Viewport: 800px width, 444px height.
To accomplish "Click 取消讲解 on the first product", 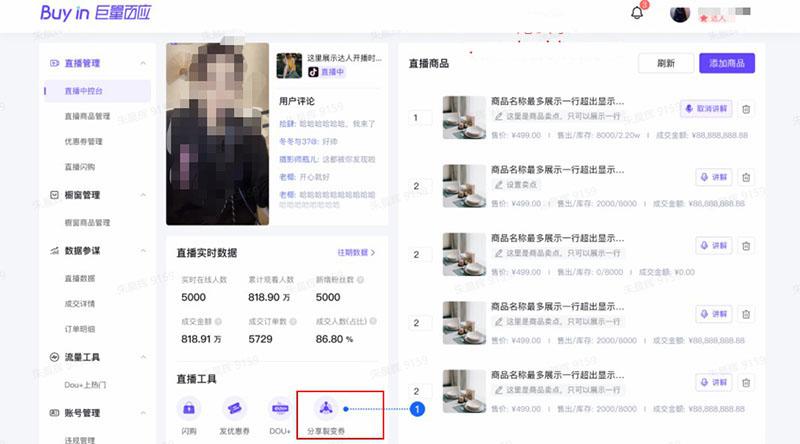I will tap(706, 109).
